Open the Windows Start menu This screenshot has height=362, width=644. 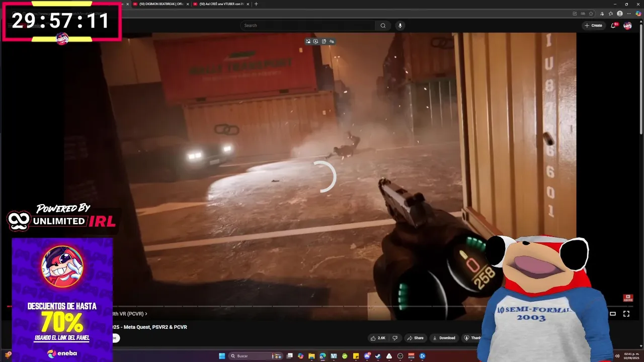coord(222,356)
